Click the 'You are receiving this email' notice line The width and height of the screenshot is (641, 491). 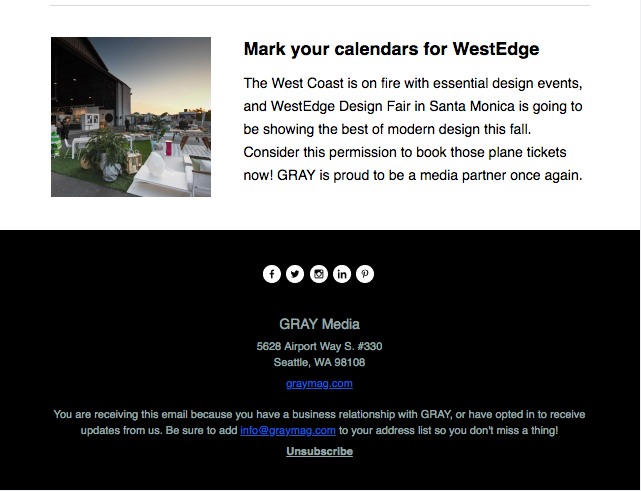(319, 415)
